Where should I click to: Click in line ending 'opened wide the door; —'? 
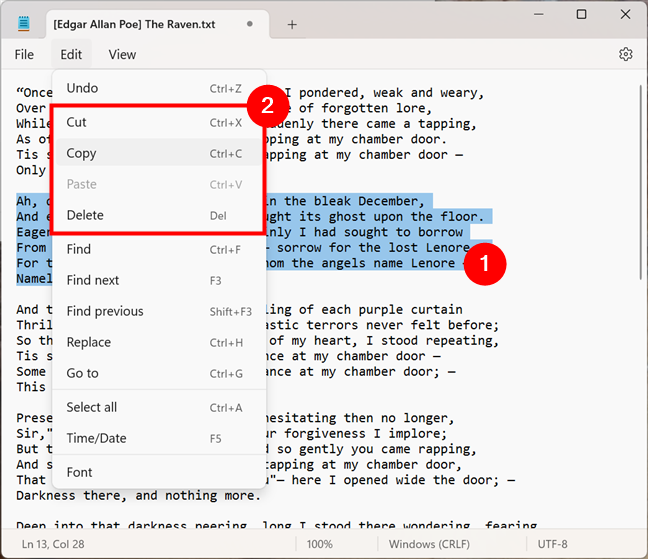coord(393,480)
